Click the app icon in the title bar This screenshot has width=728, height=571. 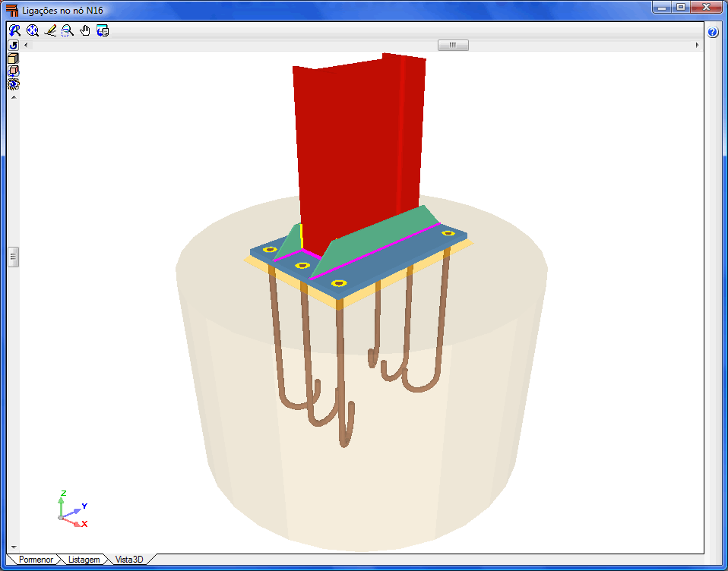click(11, 10)
